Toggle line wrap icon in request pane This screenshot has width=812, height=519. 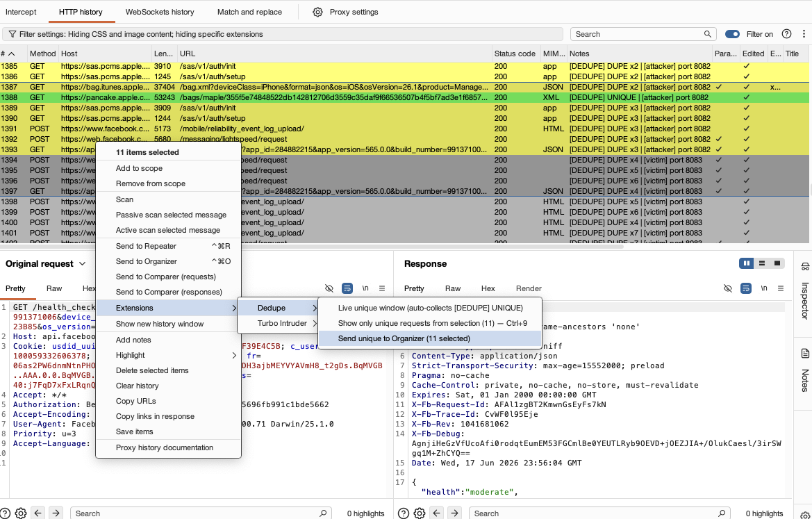347,288
